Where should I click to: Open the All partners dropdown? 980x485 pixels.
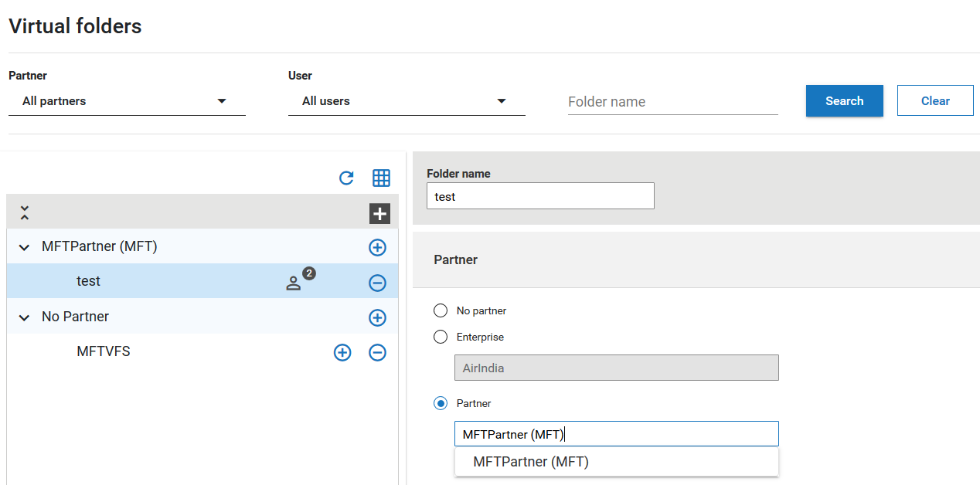[x=127, y=101]
